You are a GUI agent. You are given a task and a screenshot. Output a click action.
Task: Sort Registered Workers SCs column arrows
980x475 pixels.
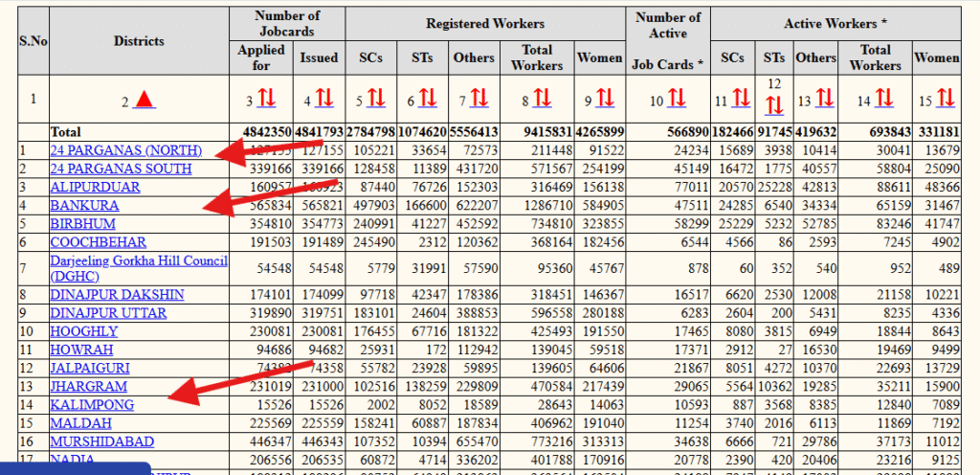[x=375, y=99]
